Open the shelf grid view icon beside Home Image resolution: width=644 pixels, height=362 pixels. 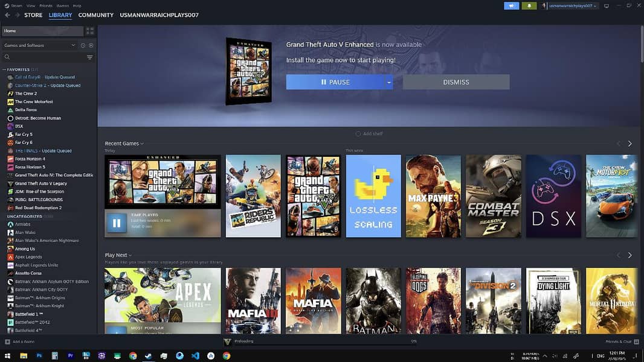click(89, 30)
